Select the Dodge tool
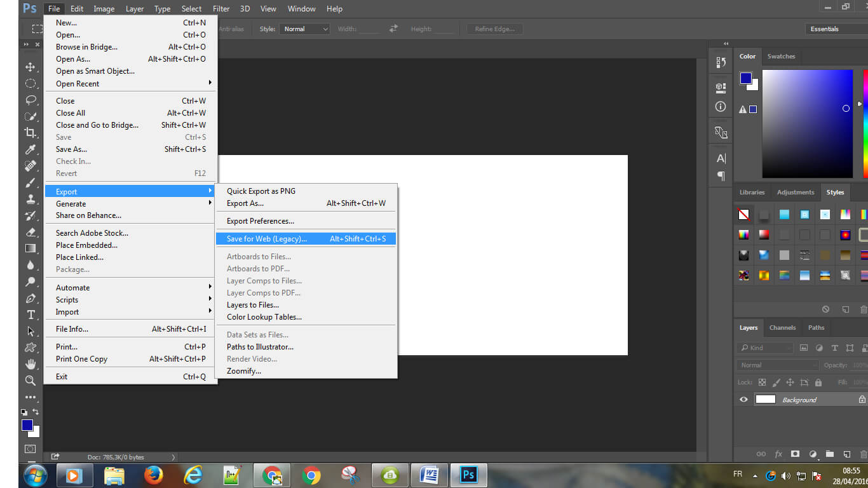Screen dimensions: 868x488 point(30,281)
